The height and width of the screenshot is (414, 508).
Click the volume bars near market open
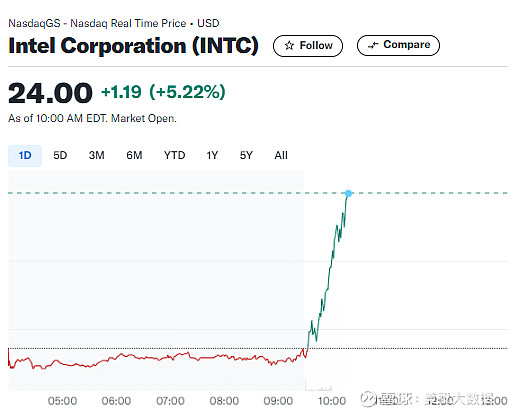coord(318,386)
